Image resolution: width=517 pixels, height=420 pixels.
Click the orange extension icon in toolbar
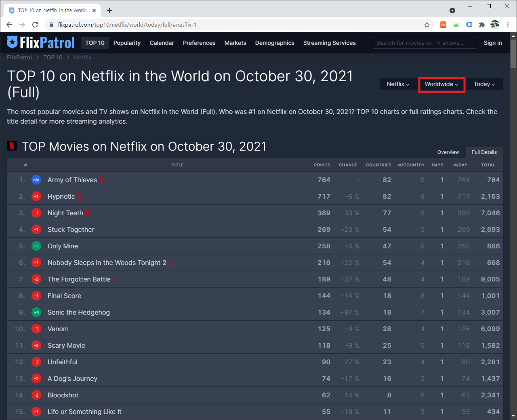click(443, 25)
